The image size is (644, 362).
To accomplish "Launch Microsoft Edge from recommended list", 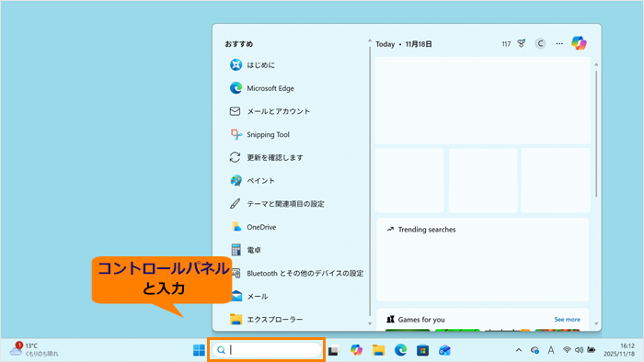I will click(261, 88).
